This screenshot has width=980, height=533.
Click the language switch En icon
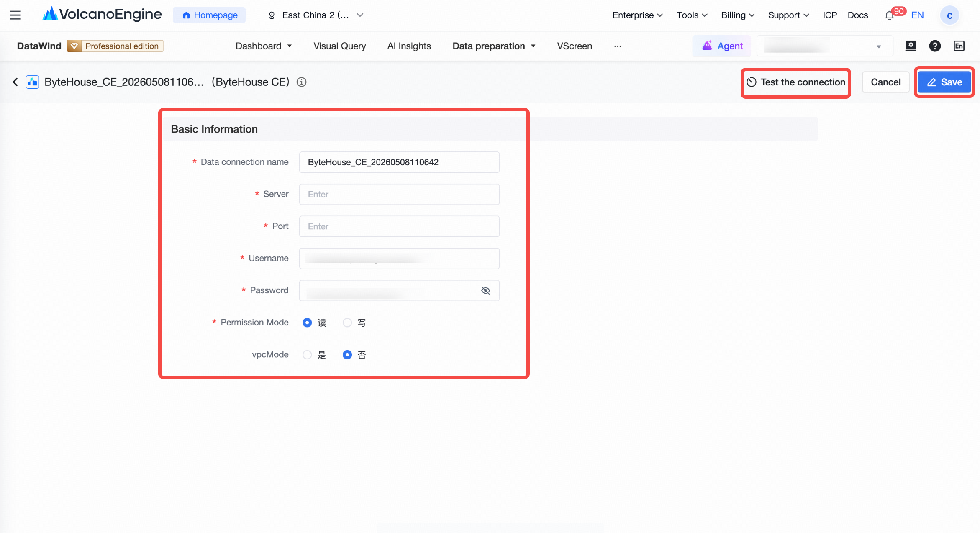(959, 46)
